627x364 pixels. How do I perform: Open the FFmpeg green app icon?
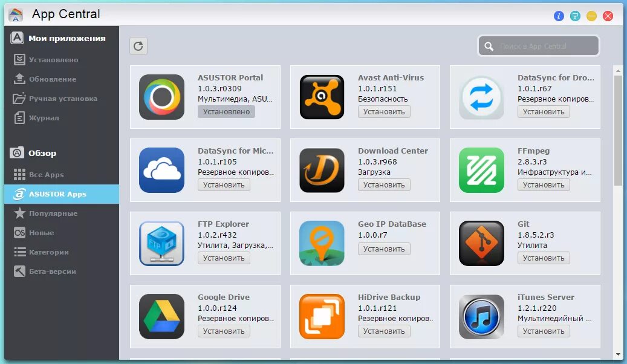tap(481, 170)
